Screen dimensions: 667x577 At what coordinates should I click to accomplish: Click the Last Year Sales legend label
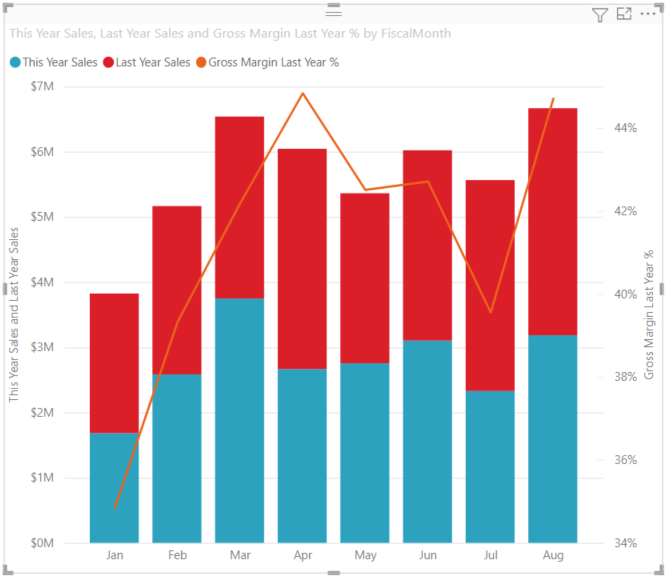tap(153, 63)
